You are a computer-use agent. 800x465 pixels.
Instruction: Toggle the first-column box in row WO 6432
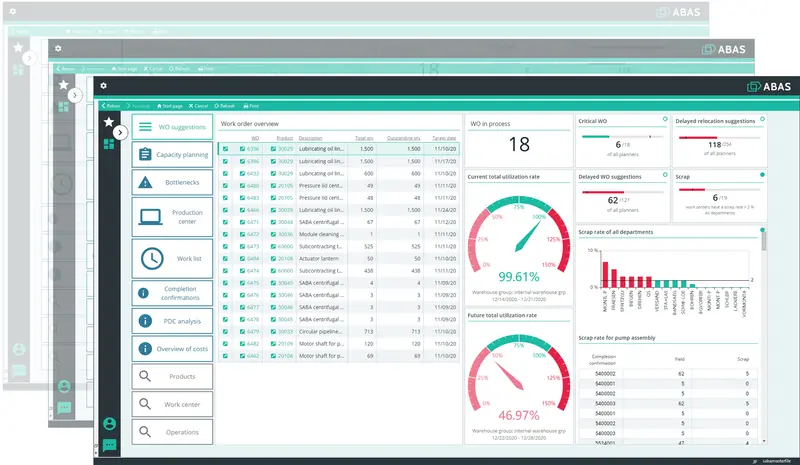click(x=225, y=173)
